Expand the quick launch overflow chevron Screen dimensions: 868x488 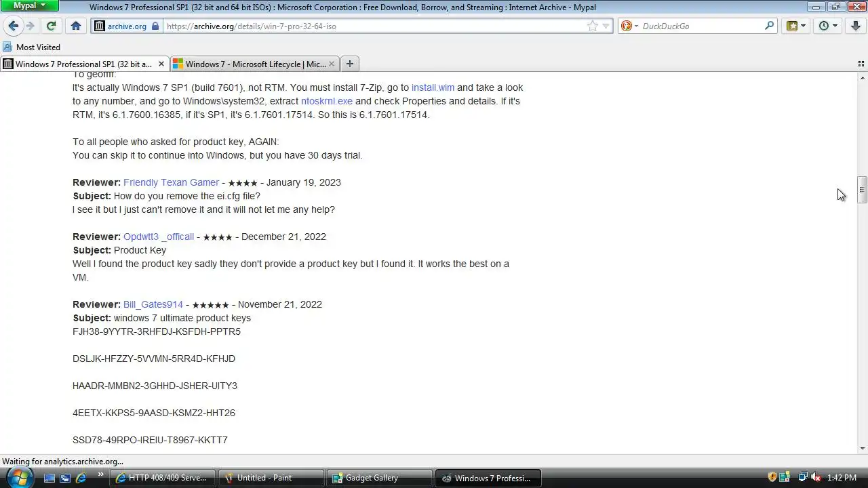pyautogui.click(x=101, y=475)
